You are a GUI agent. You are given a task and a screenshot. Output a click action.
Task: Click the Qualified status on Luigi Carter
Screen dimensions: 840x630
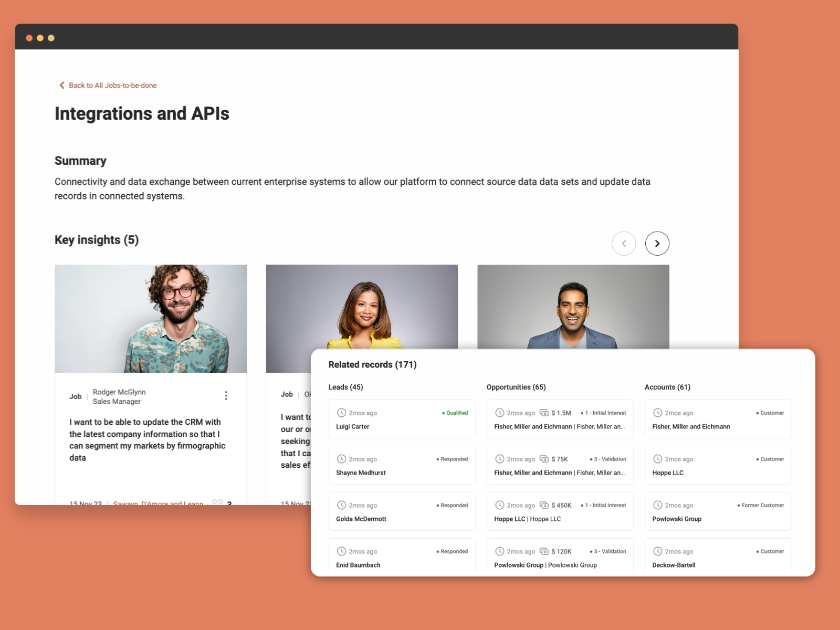pyautogui.click(x=455, y=413)
